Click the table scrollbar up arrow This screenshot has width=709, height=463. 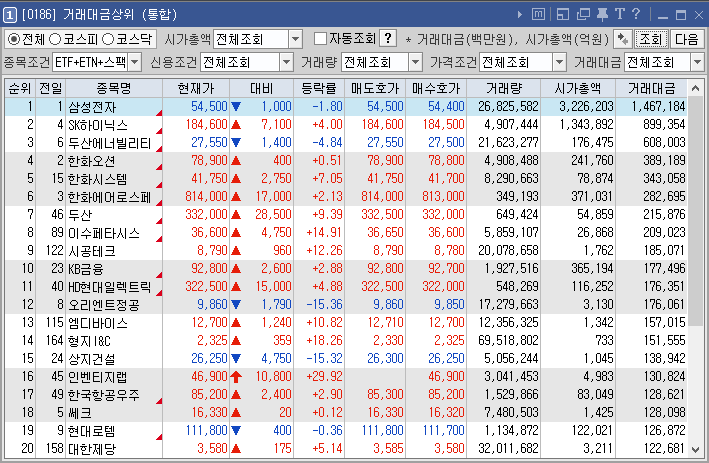point(695,89)
